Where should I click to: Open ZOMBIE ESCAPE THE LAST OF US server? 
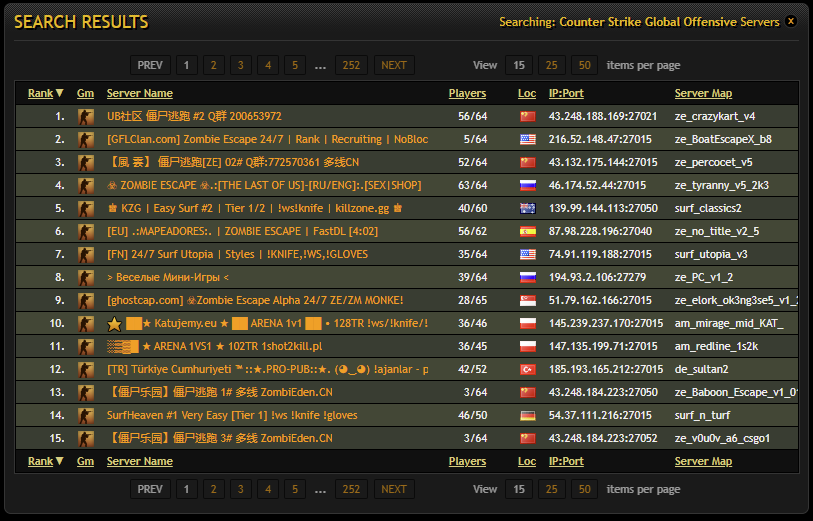tap(264, 186)
